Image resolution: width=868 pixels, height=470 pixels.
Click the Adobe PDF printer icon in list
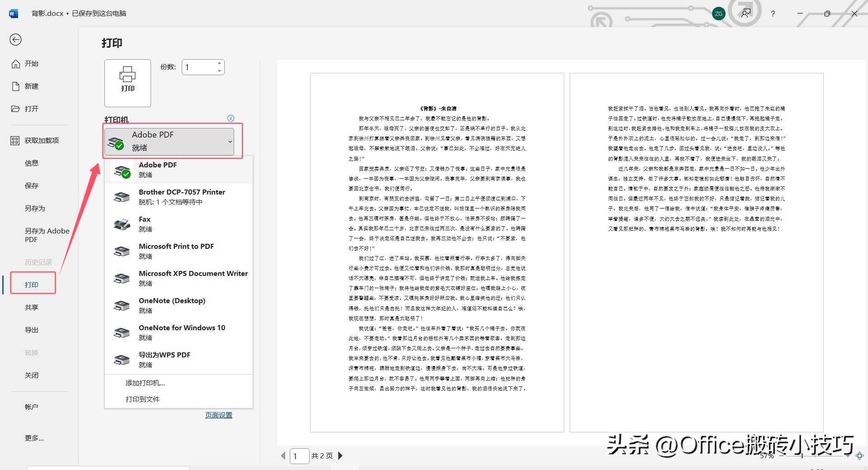click(x=122, y=171)
